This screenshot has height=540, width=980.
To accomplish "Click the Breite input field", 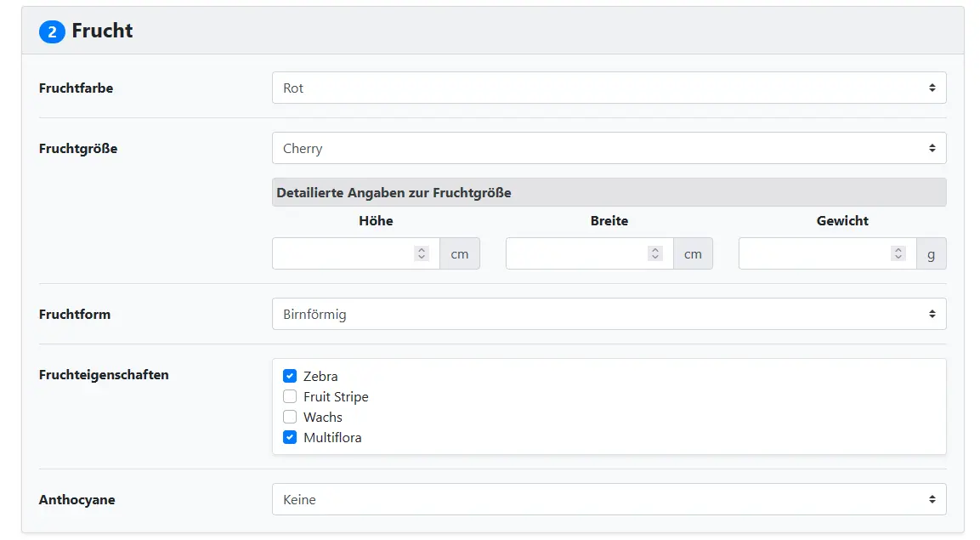I will (575, 253).
